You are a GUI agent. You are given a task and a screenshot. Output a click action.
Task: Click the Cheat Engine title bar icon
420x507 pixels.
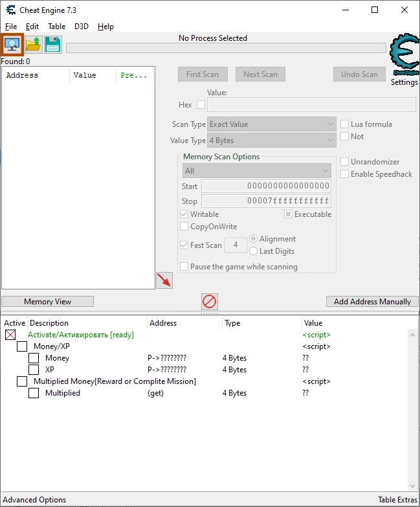(10, 10)
